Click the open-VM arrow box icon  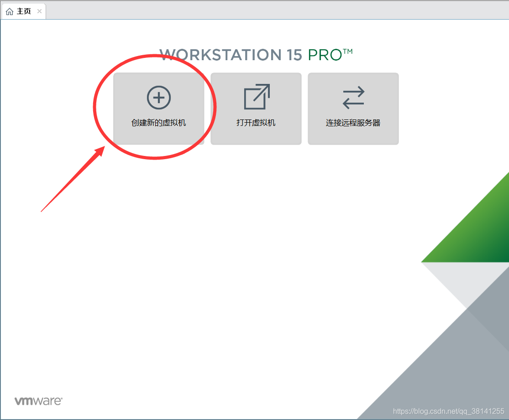(x=257, y=97)
